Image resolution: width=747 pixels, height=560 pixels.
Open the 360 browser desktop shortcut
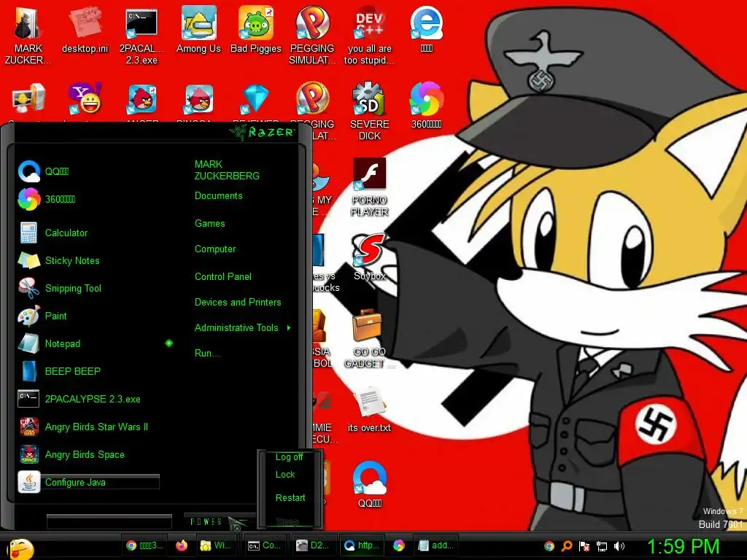[x=426, y=106]
